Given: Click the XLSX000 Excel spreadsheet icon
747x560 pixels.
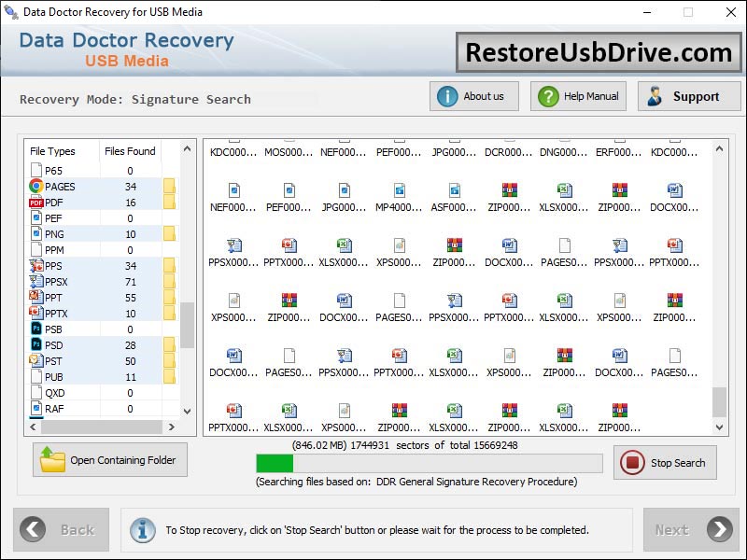Looking at the screenshot, I should coord(564,191).
